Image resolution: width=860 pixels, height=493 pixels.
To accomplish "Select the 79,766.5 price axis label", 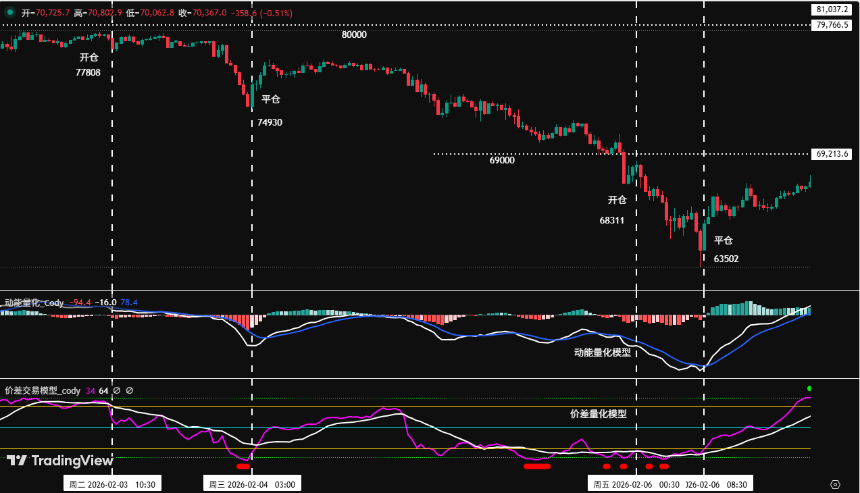I will click(831, 25).
